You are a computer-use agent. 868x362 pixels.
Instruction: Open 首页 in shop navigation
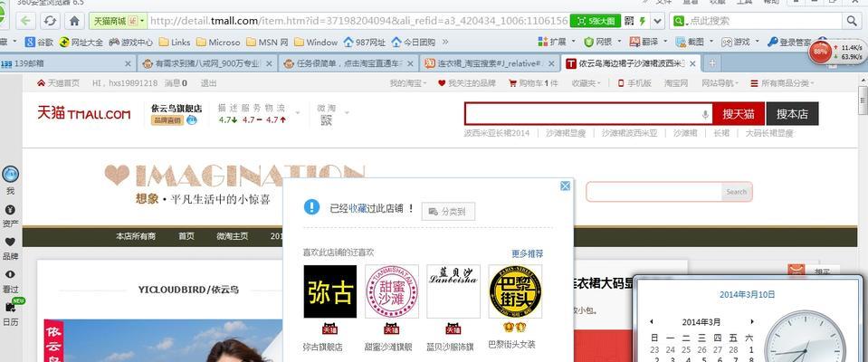(x=186, y=236)
